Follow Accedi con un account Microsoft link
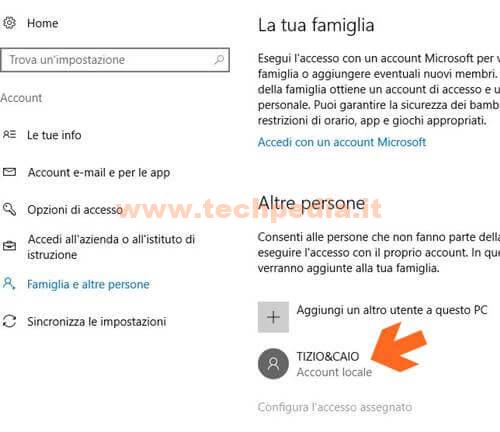This screenshot has width=500, height=432. coord(342,142)
